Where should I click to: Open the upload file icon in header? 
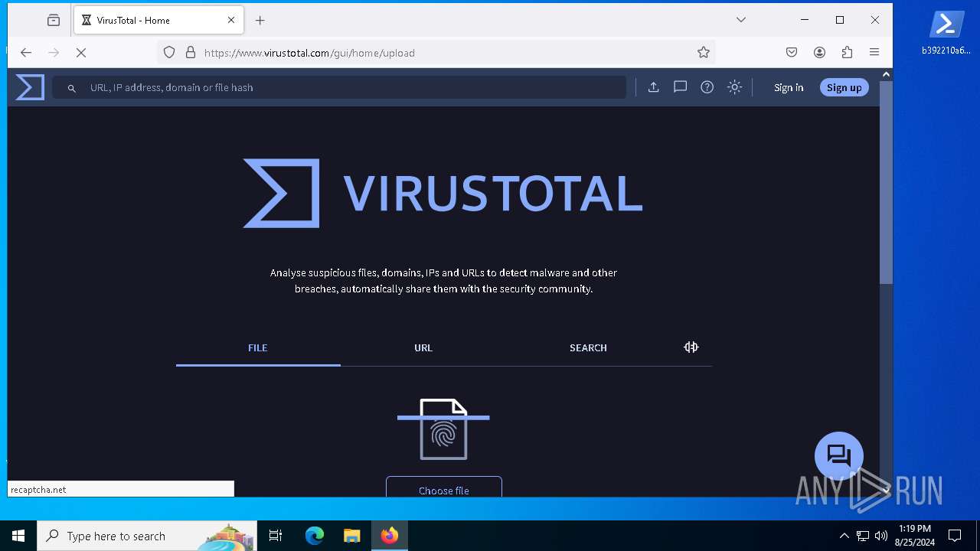click(653, 87)
